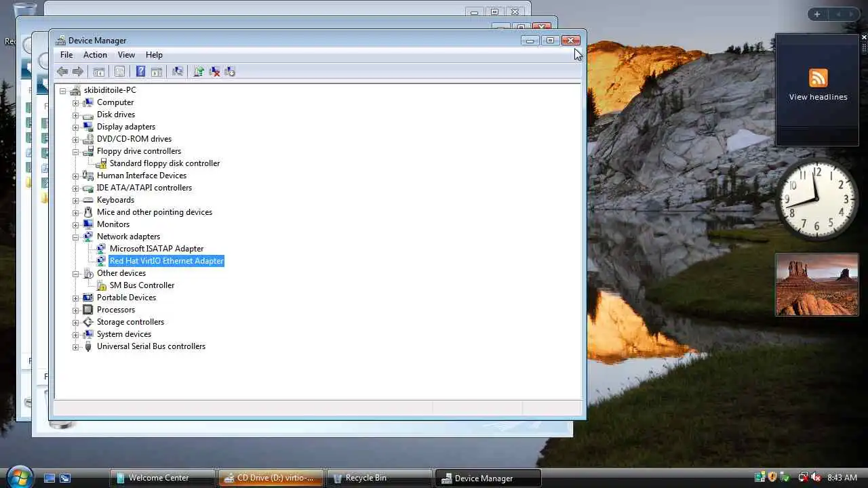
Task: Expand the Processors node
Action: (x=76, y=310)
